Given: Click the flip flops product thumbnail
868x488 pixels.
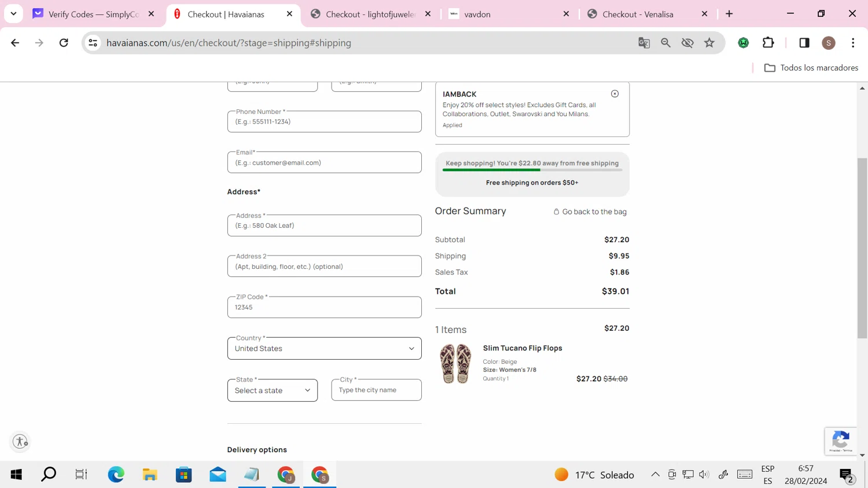Looking at the screenshot, I should (455, 364).
